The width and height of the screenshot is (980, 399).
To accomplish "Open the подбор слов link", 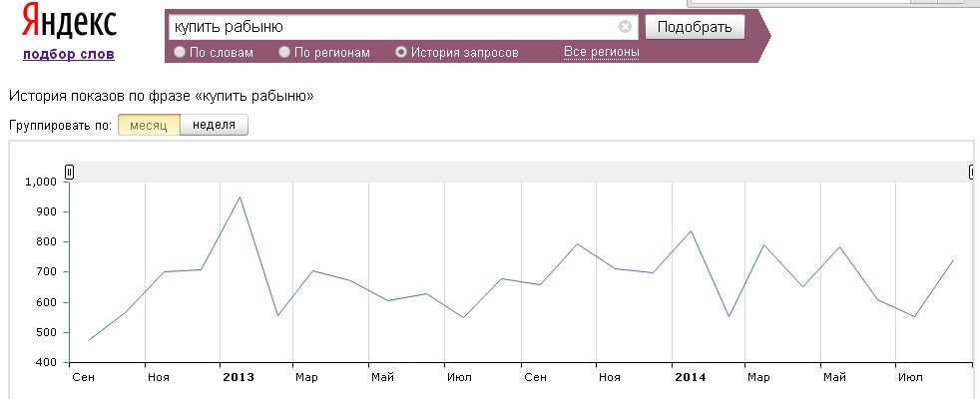I will 68,54.
